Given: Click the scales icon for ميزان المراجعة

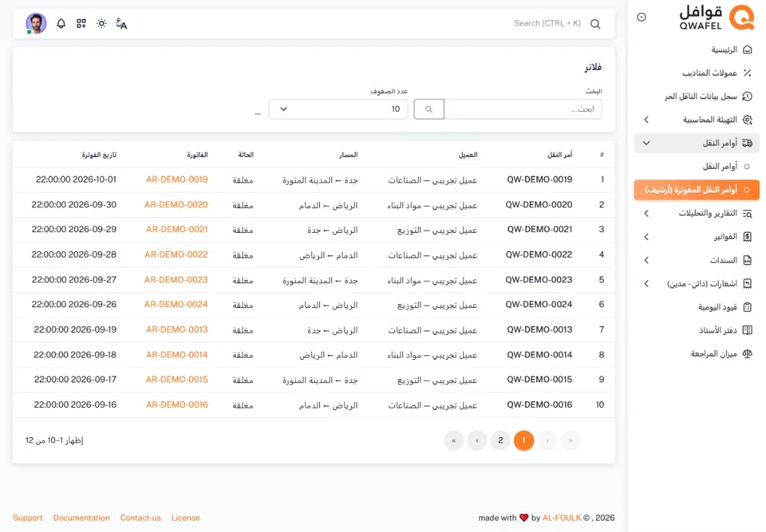Looking at the screenshot, I should coord(747,353).
